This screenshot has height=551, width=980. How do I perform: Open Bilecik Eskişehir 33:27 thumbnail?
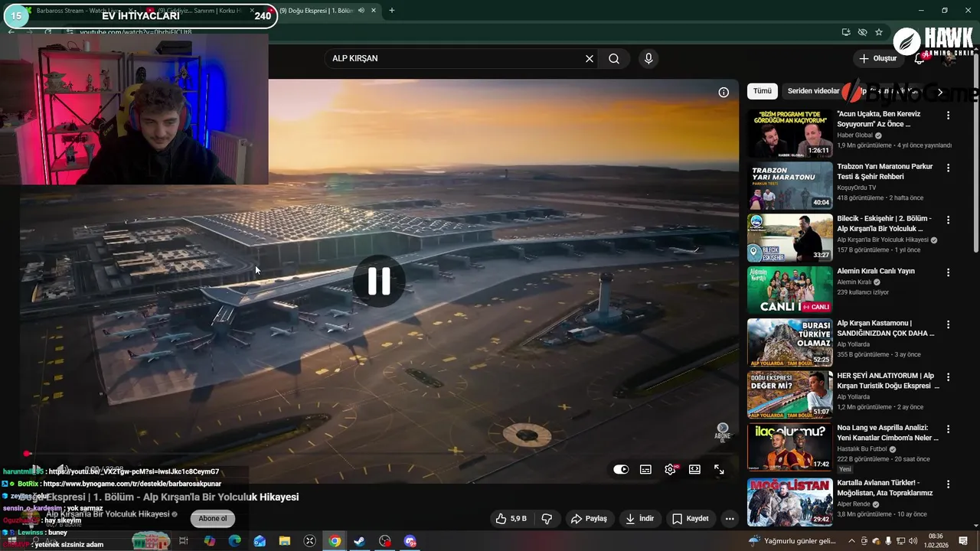[789, 238]
